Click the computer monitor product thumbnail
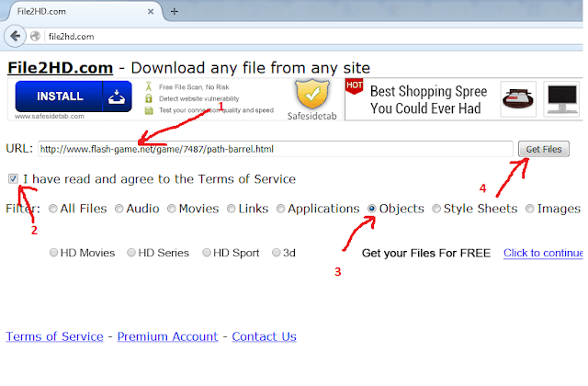The image size is (588, 386). (561, 99)
